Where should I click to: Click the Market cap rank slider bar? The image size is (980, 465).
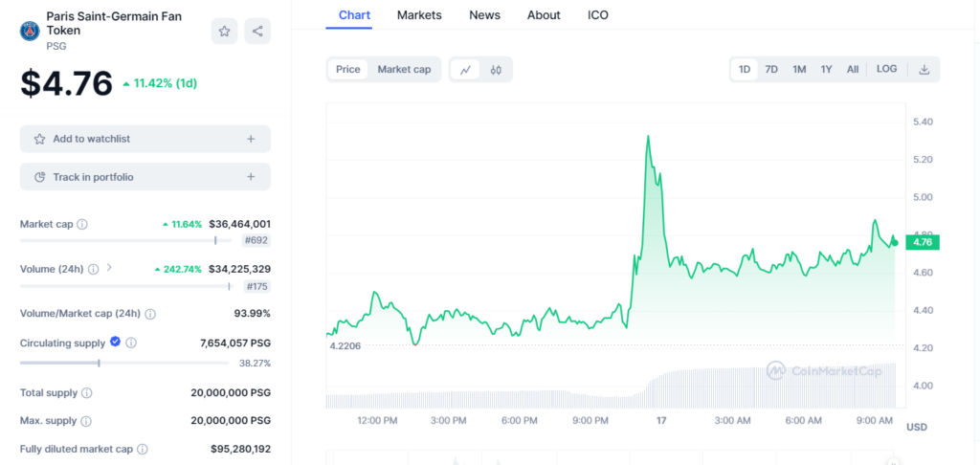click(125, 240)
